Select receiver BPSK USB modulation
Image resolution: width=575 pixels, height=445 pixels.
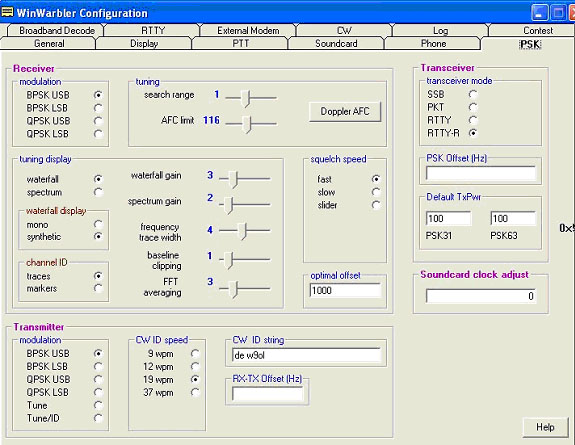point(98,95)
